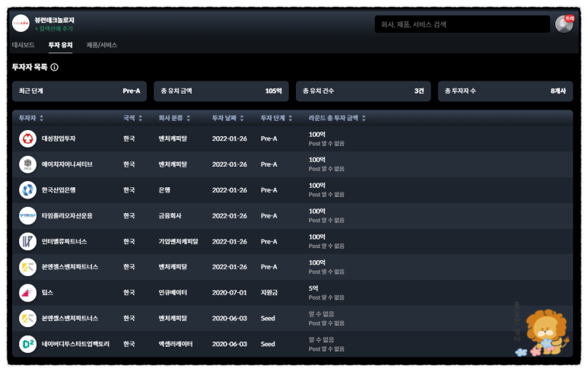This screenshot has width=588, height=372.
Task: Open the 대성창업투자 investor name
Action: click(x=59, y=138)
